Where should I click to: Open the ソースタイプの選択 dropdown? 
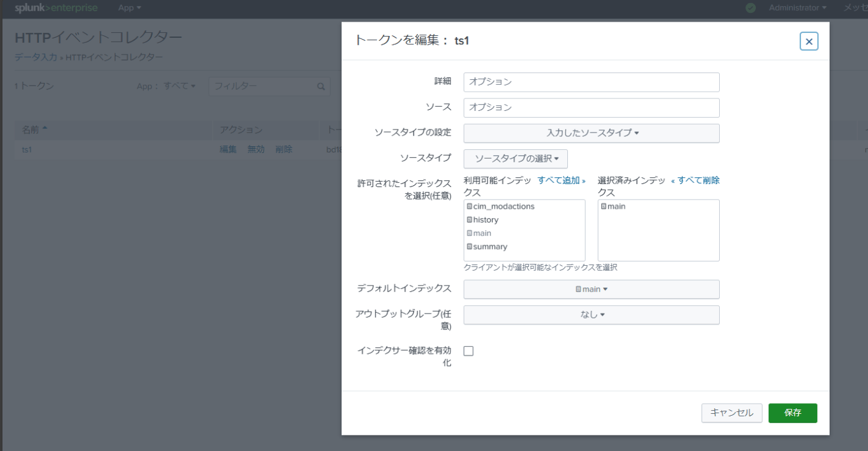tap(516, 159)
